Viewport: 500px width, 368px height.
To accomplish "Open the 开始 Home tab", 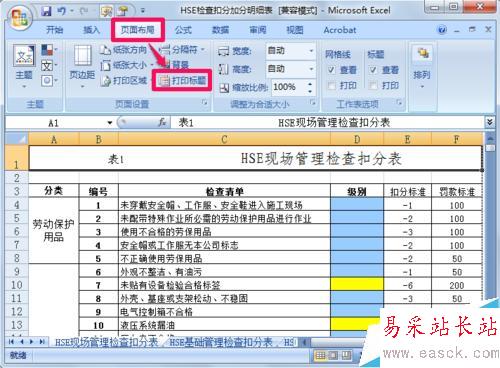I will pos(55,30).
